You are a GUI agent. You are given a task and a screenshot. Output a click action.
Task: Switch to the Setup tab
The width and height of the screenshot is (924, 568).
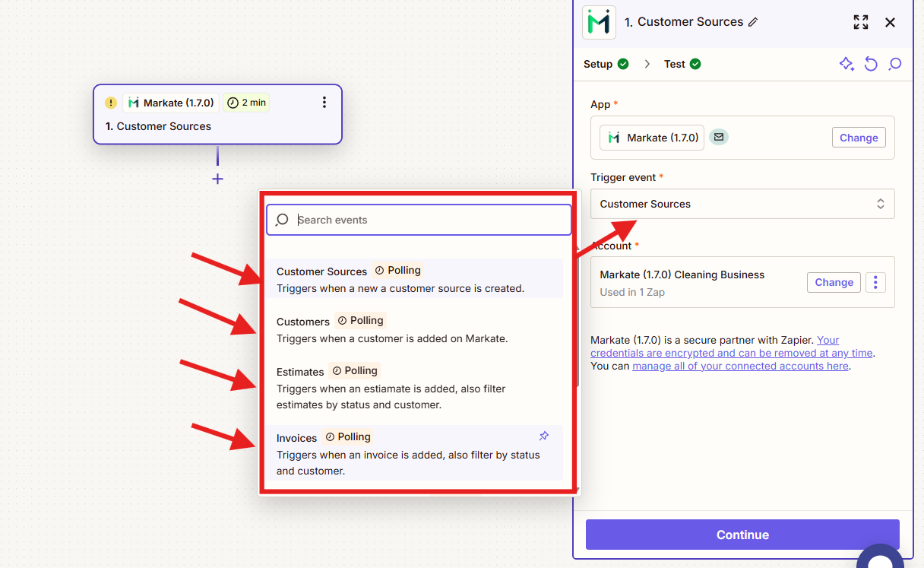[606, 64]
